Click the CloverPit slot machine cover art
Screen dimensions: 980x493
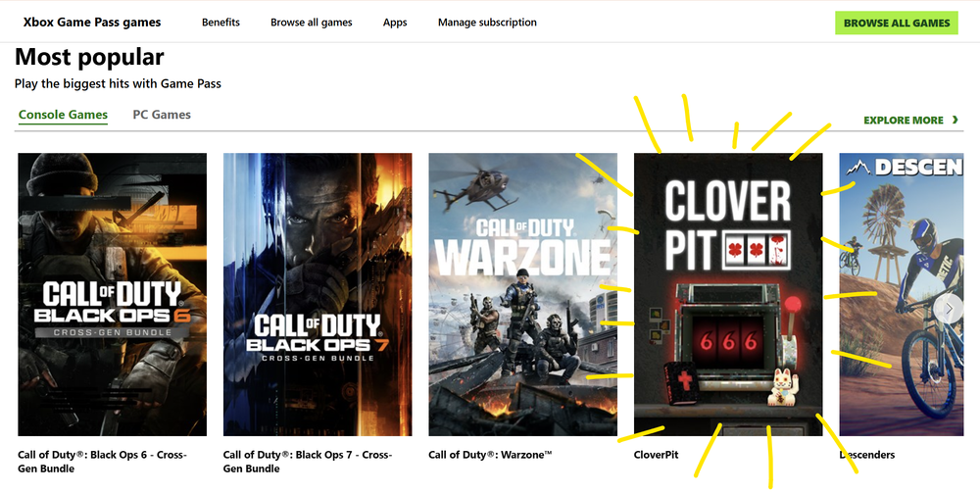(728, 294)
